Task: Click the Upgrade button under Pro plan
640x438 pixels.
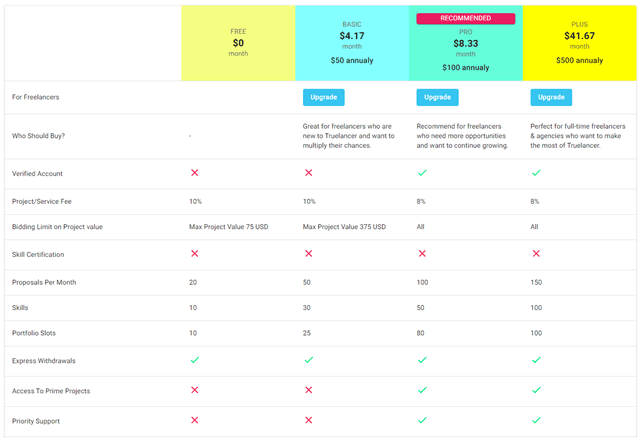Action: tap(437, 97)
